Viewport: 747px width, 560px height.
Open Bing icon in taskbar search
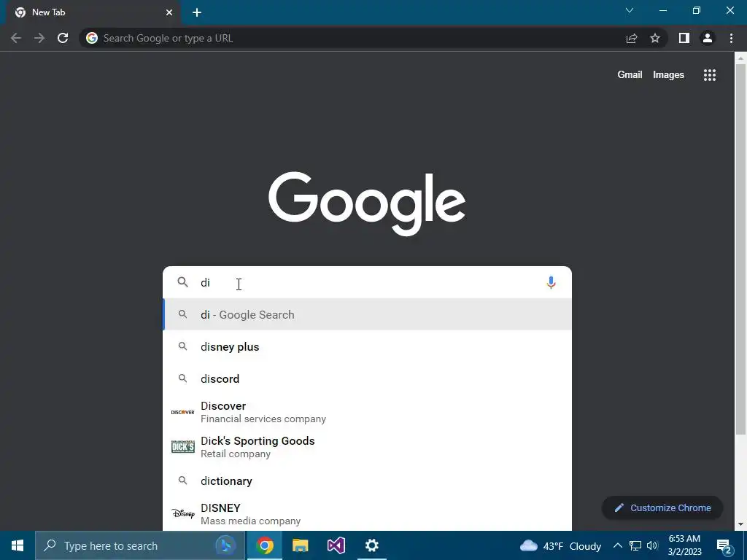click(x=226, y=545)
